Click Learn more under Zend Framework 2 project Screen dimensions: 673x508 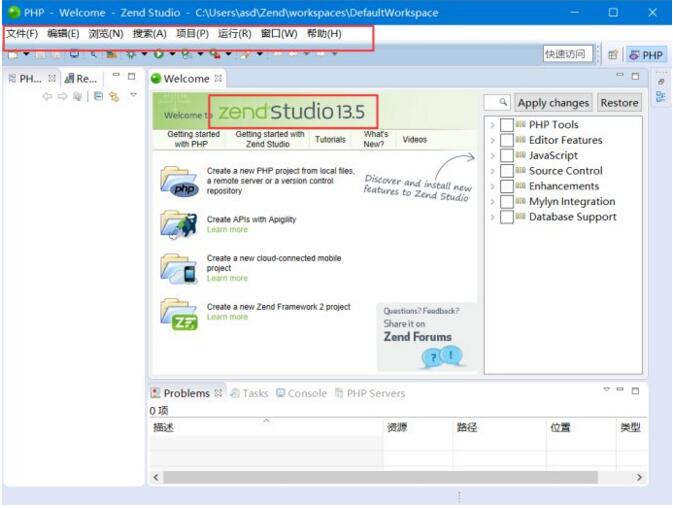(x=227, y=317)
